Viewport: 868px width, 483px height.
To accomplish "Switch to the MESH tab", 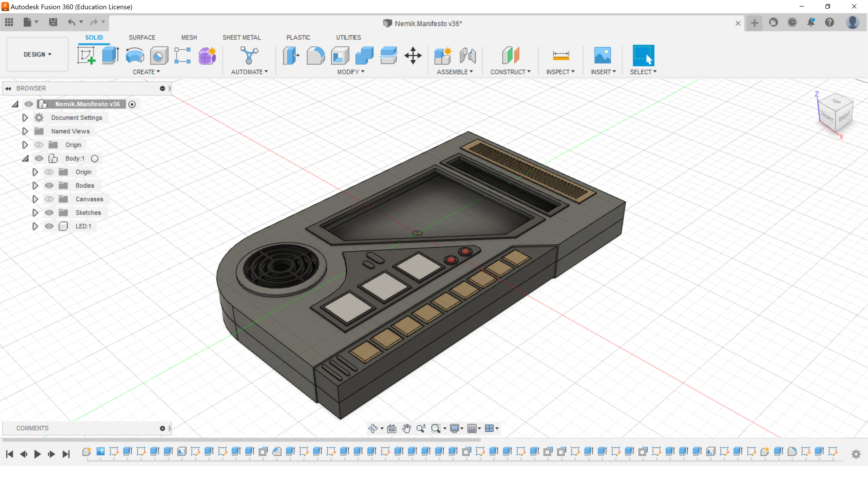I will [x=189, y=37].
